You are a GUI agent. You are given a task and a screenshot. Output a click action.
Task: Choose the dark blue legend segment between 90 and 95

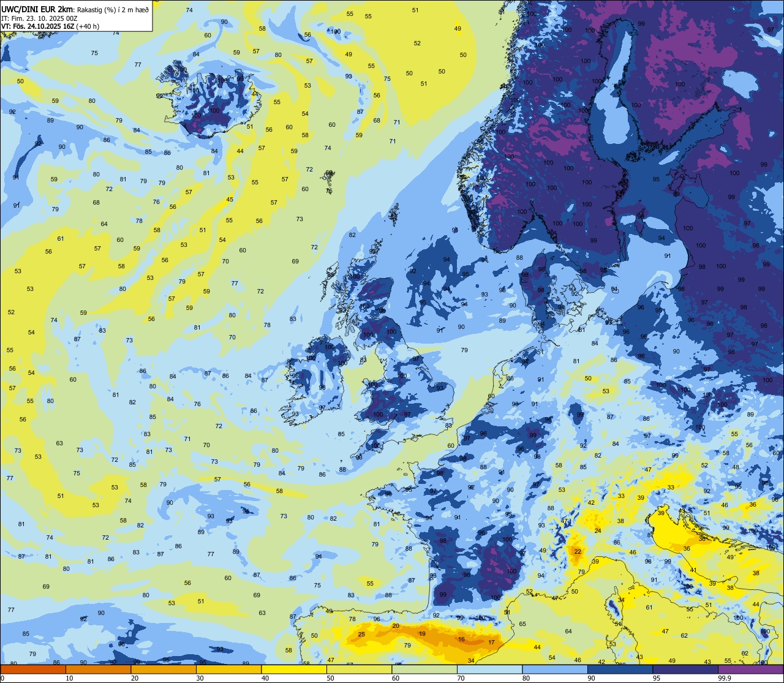click(x=620, y=669)
